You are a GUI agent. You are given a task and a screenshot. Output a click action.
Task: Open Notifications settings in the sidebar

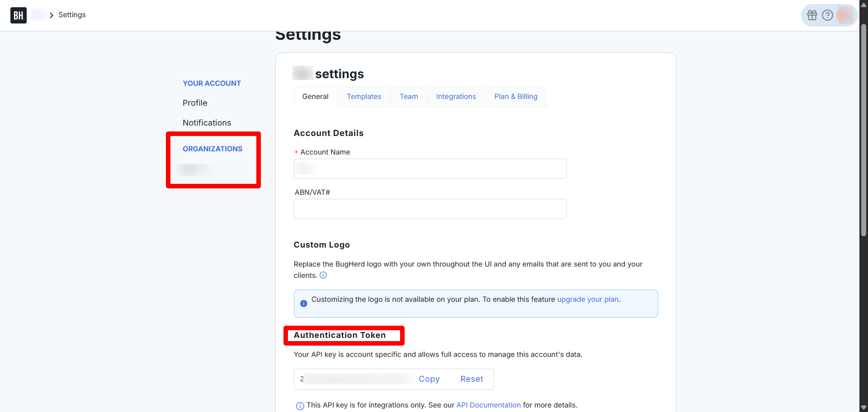coord(207,123)
